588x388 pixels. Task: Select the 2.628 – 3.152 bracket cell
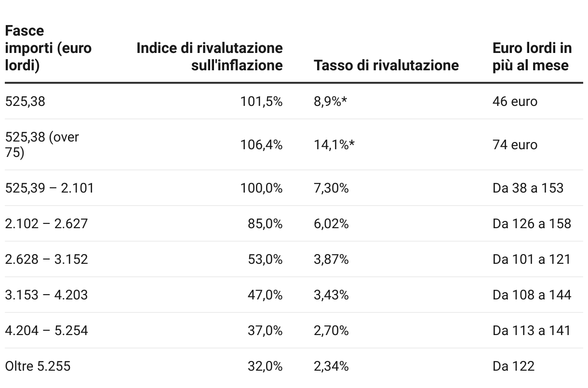(x=46, y=259)
